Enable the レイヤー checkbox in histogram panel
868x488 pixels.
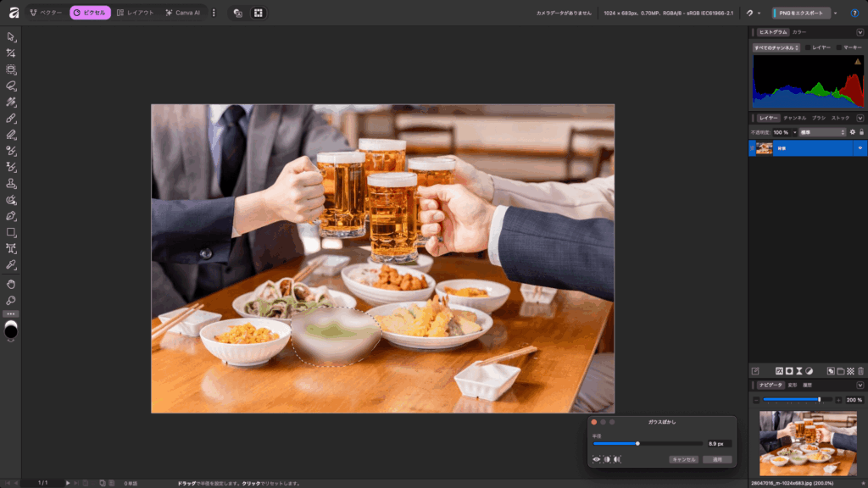click(x=808, y=47)
